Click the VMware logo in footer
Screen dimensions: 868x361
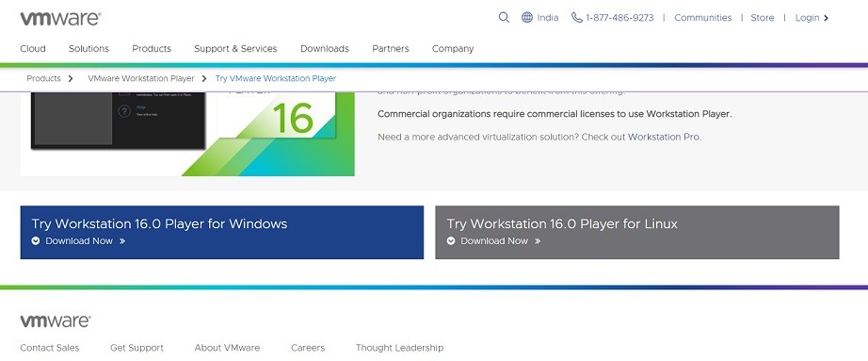coord(56,321)
